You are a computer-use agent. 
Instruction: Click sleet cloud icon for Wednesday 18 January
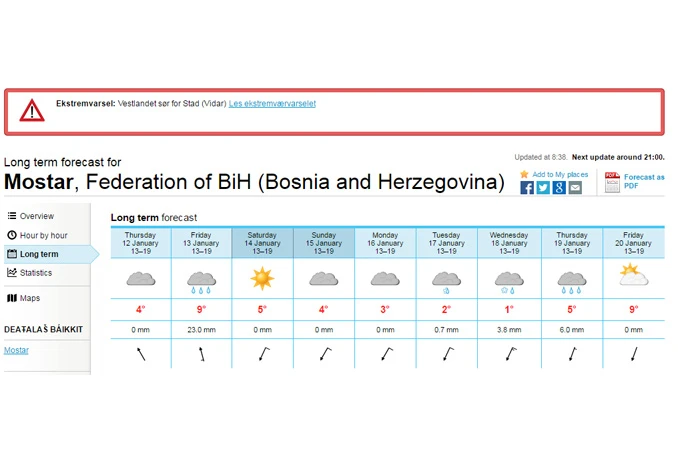[x=509, y=282]
